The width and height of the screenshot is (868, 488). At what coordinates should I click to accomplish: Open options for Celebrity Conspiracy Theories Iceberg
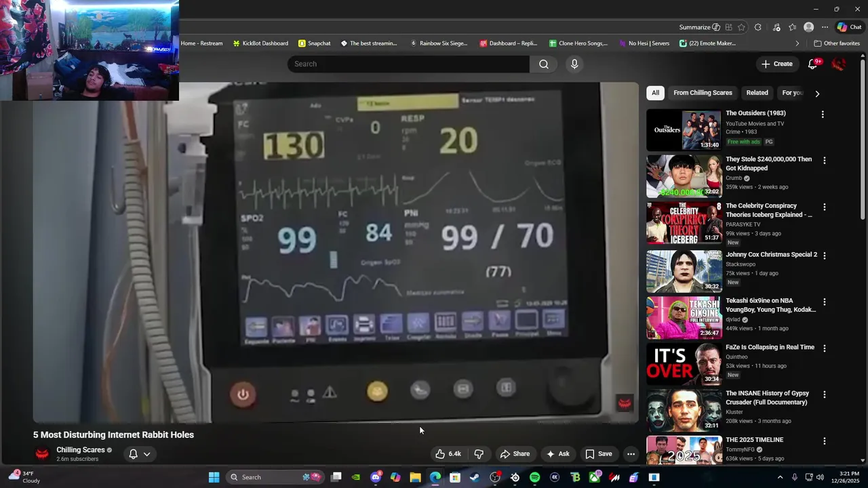pyautogui.click(x=825, y=207)
